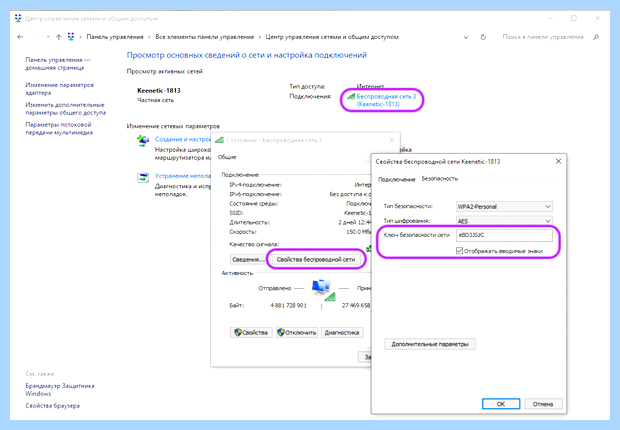Open 'Параметры потоковой передачи мультимедиа' link

[x=59, y=129]
